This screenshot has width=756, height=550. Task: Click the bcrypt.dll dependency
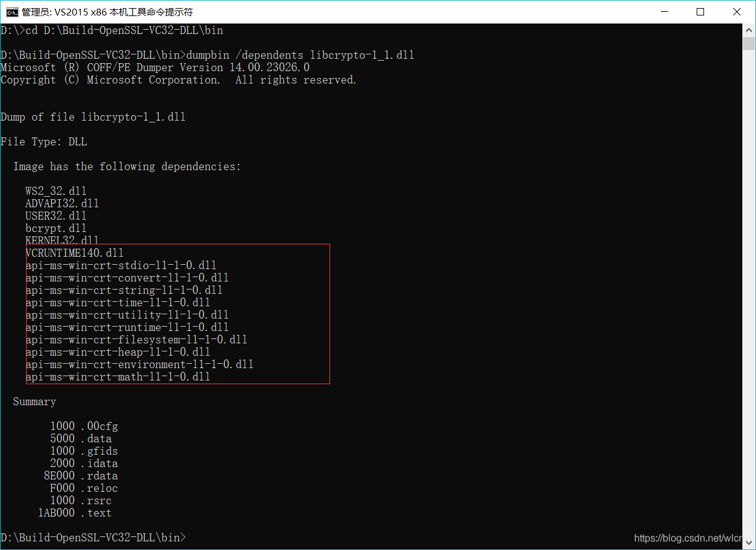point(56,228)
